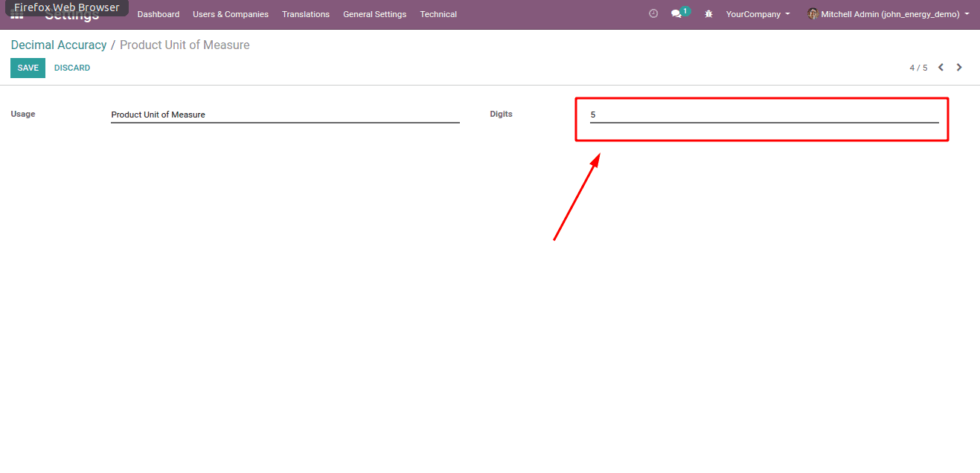Open the Mitchell Admin user menu
Image resolution: width=980 pixels, height=473 pixels.
pos(888,14)
